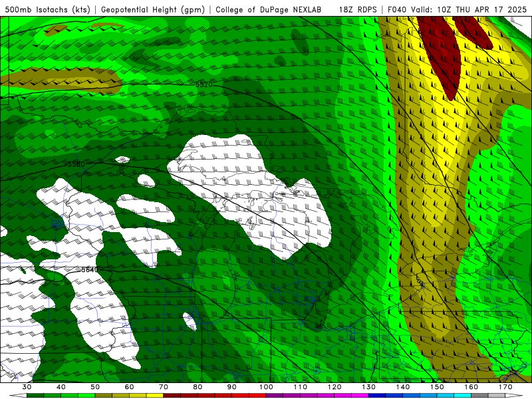Viewport: 532px width, 399px height.
Task: Click the '18Z RDPS' model run label
Action: (x=358, y=10)
